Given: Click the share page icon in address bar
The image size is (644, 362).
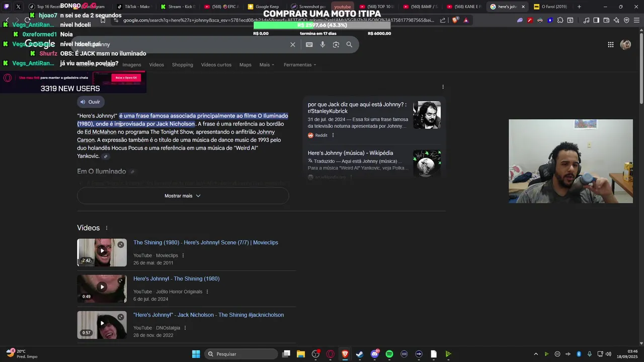Looking at the screenshot, I should tap(443, 20).
